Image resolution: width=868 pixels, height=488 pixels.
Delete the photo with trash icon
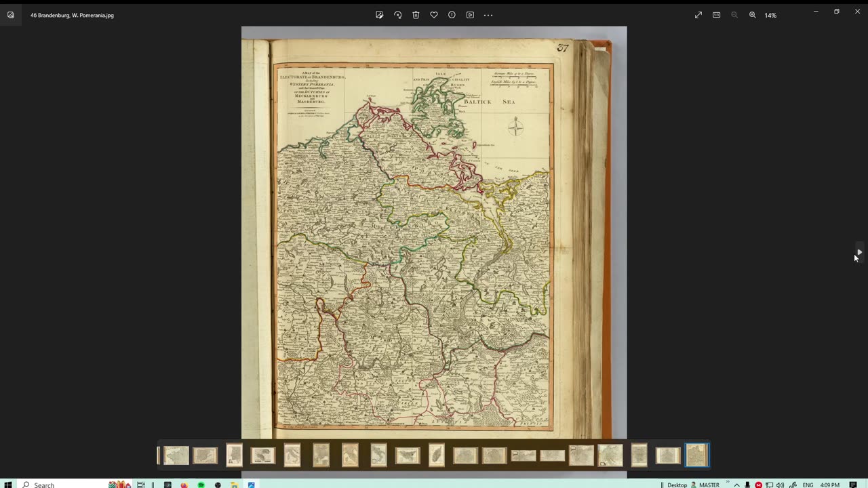[416, 15]
